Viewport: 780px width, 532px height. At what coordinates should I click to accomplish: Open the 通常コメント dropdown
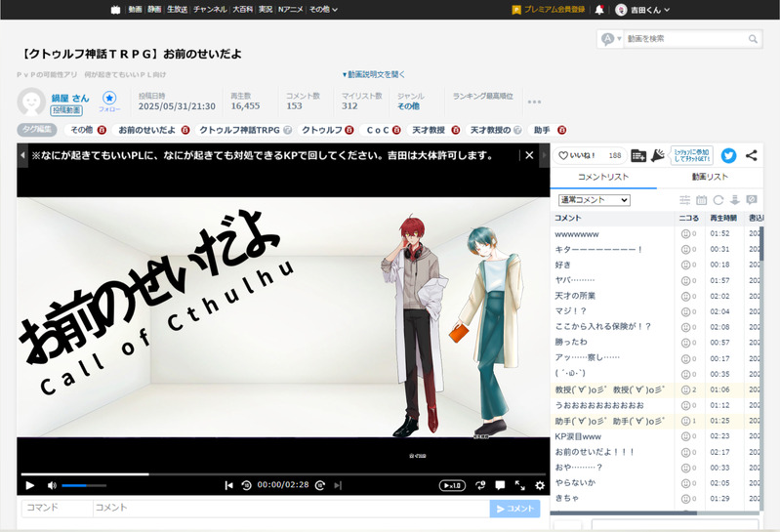[x=595, y=200]
